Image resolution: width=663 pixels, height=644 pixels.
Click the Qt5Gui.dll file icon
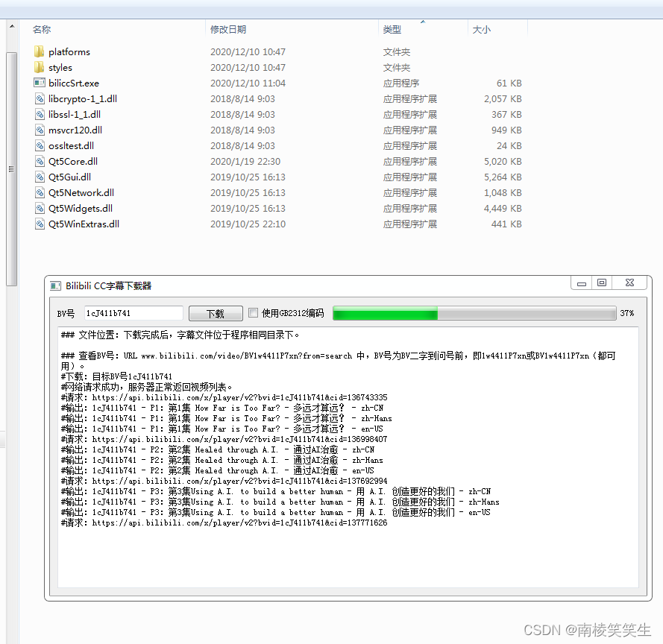40,177
